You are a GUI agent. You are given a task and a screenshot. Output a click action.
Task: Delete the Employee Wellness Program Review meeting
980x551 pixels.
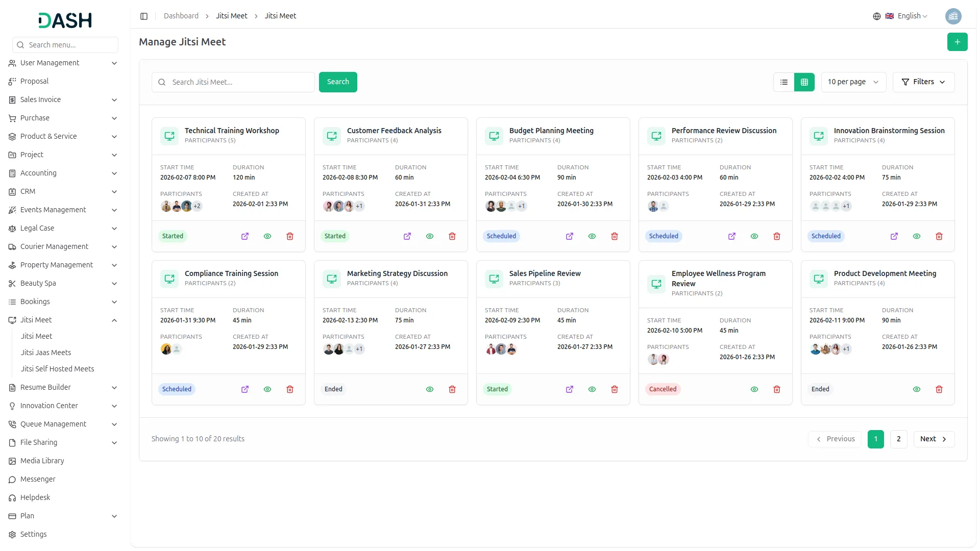coord(777,389)
